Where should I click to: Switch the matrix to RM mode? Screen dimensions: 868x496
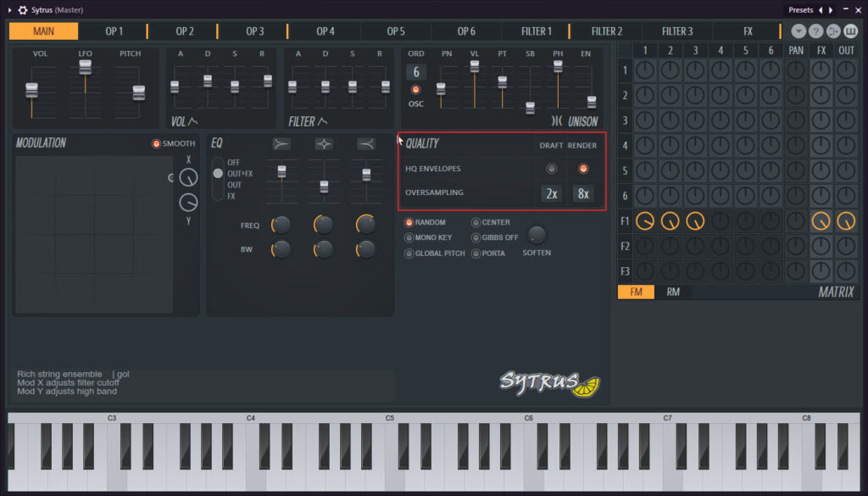[673, 293]
